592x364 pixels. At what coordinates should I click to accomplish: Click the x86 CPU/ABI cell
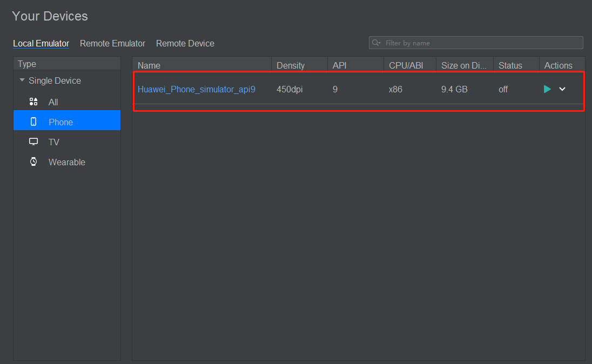coord(395,89)
